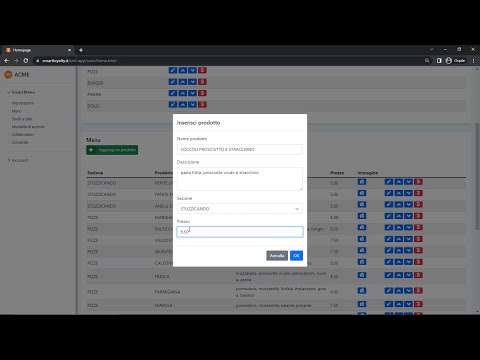Click the Aggiungi un prodotto button

(112, 150)
